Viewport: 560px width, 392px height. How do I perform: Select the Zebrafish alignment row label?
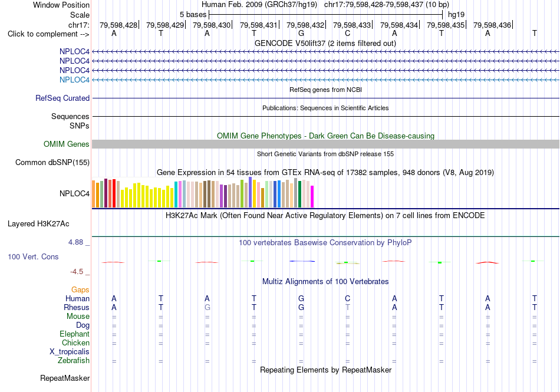[x=74, y=361]
